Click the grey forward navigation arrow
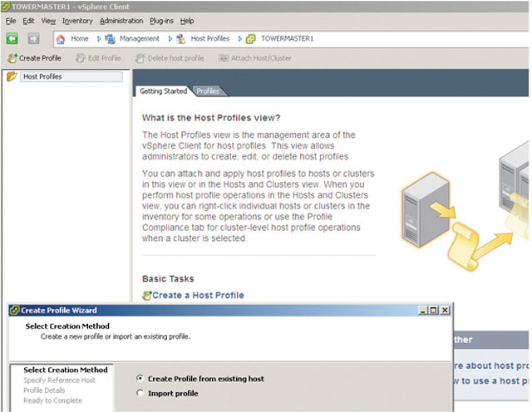This screenshot has height=412, width=532. point(33,39)
